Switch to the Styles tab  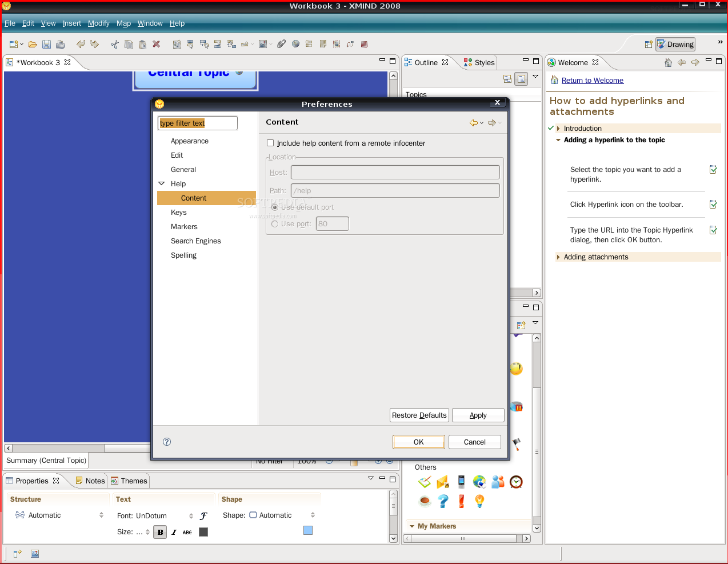point(479,63)
